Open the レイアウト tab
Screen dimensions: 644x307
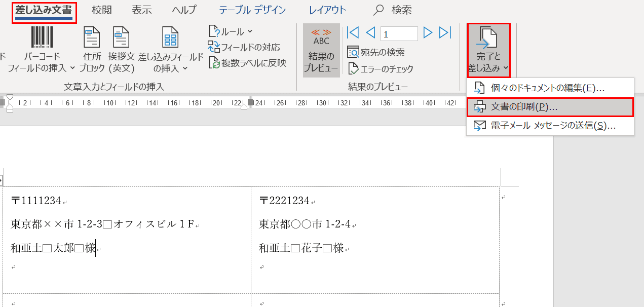pyautogui.click(x=327, y=10)
